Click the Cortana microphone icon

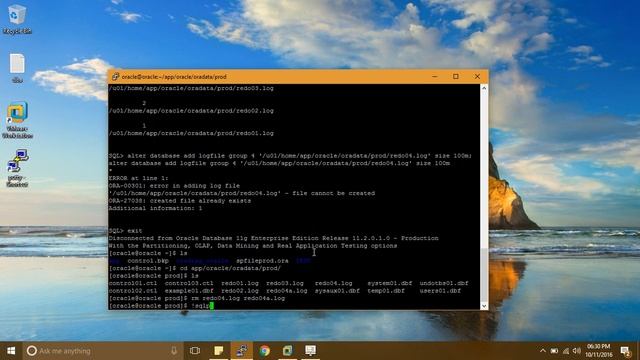click(x=174, y=351)
